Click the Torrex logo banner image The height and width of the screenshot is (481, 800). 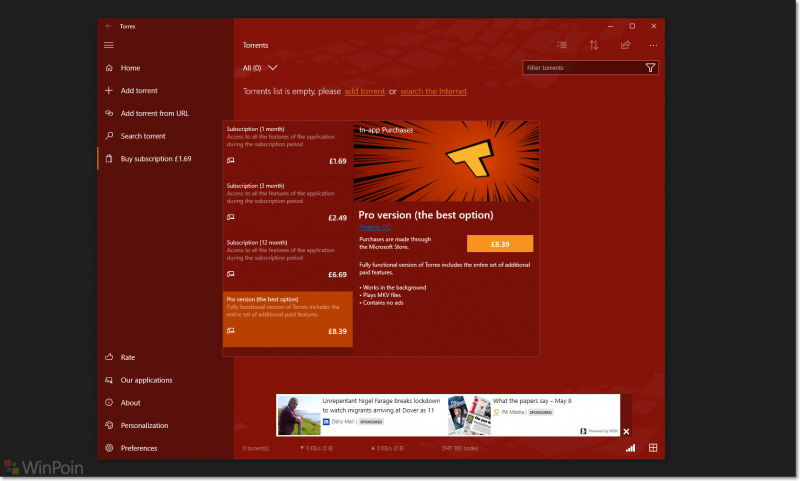click(x=446, y=161)
